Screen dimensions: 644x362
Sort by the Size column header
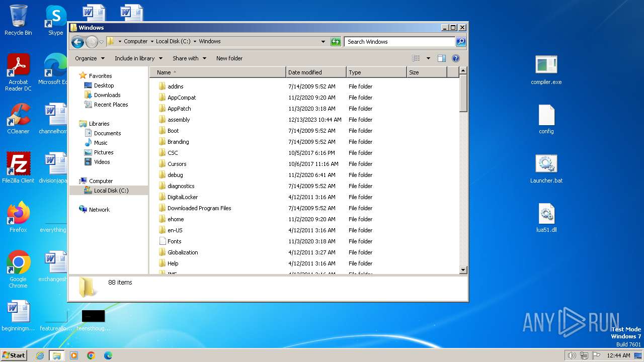(427, 72)
